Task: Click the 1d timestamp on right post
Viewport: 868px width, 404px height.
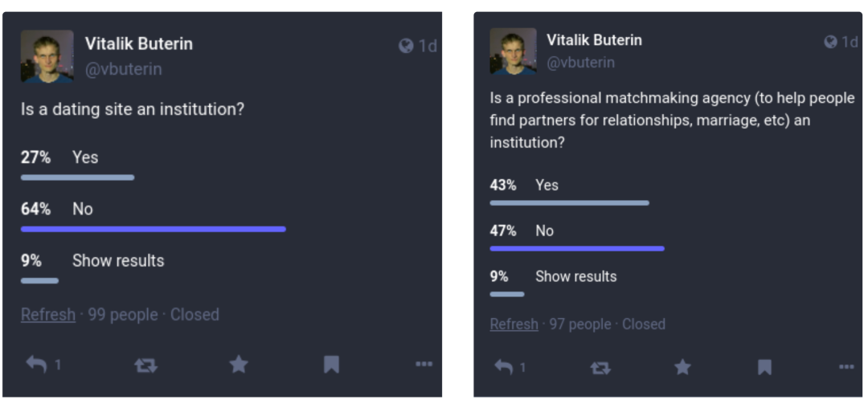Action: pyautogui.click(x=850, y=42)
